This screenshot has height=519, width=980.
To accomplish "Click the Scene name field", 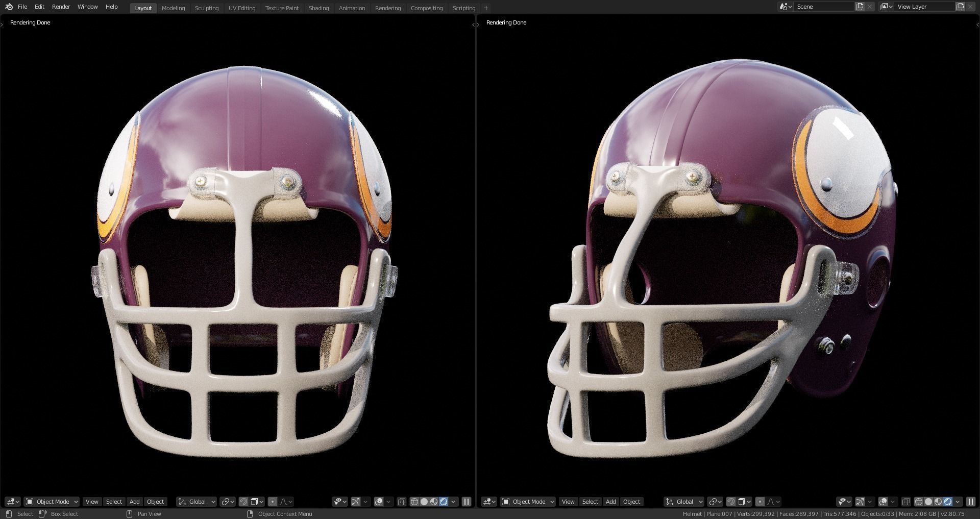I will 824,7.
